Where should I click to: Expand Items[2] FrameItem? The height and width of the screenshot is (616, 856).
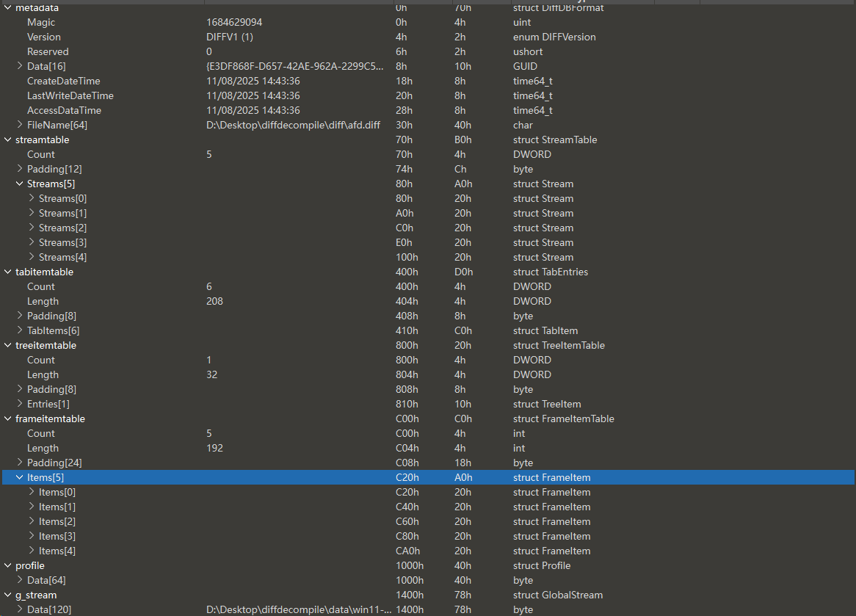click(32, 521)
